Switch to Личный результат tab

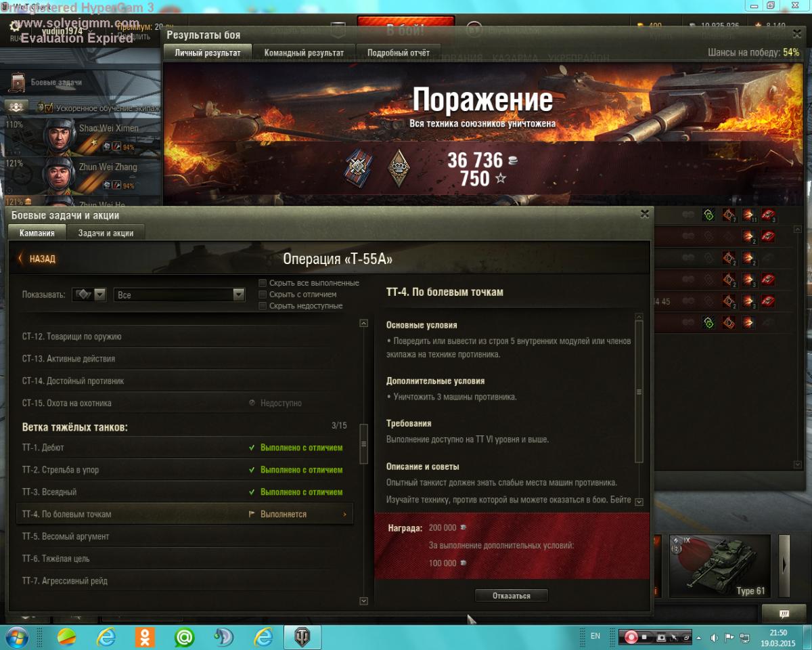click(207, 53)
